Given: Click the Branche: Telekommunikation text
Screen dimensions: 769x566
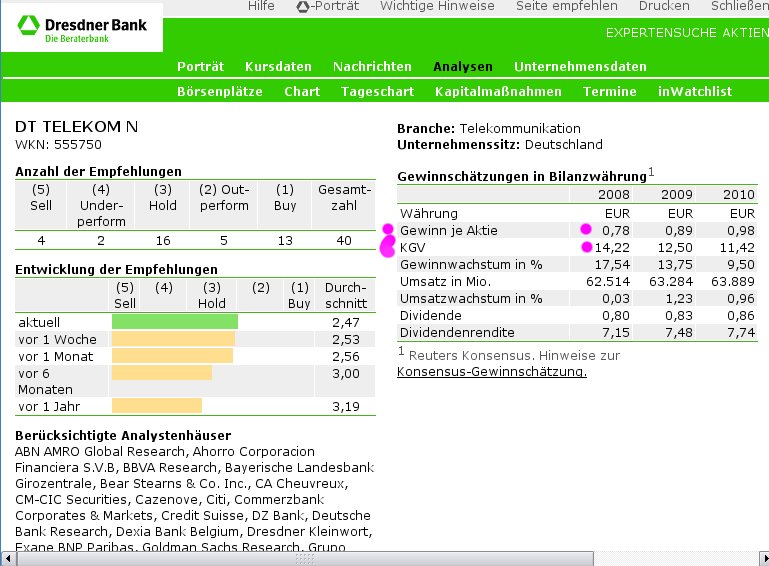Looking at the screenshot, I should click(489, 129).
